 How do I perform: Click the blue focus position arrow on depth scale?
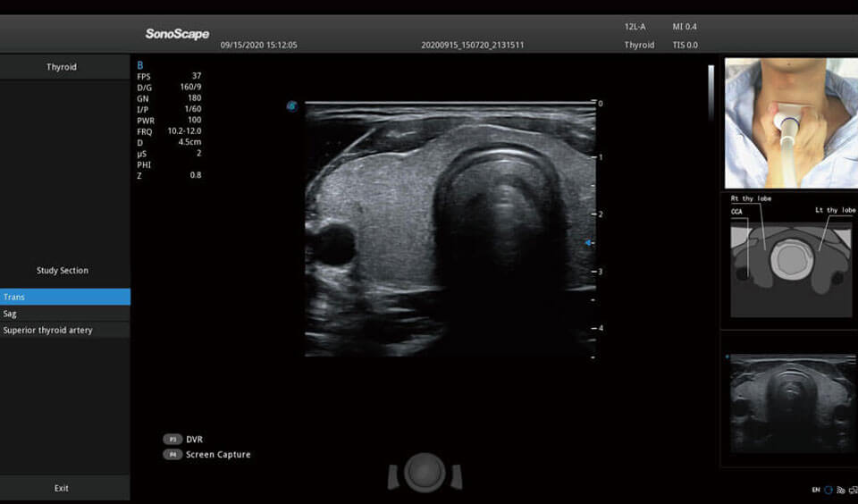pos(587,243)
